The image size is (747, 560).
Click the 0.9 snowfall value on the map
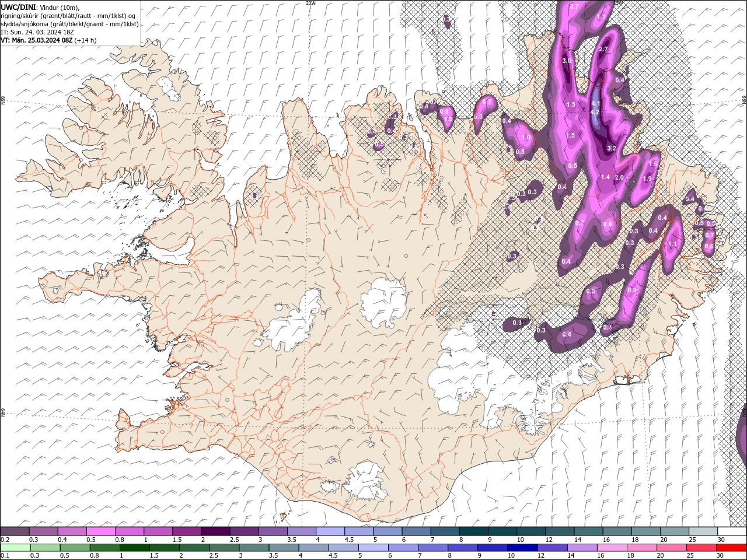tap(632, 290)
